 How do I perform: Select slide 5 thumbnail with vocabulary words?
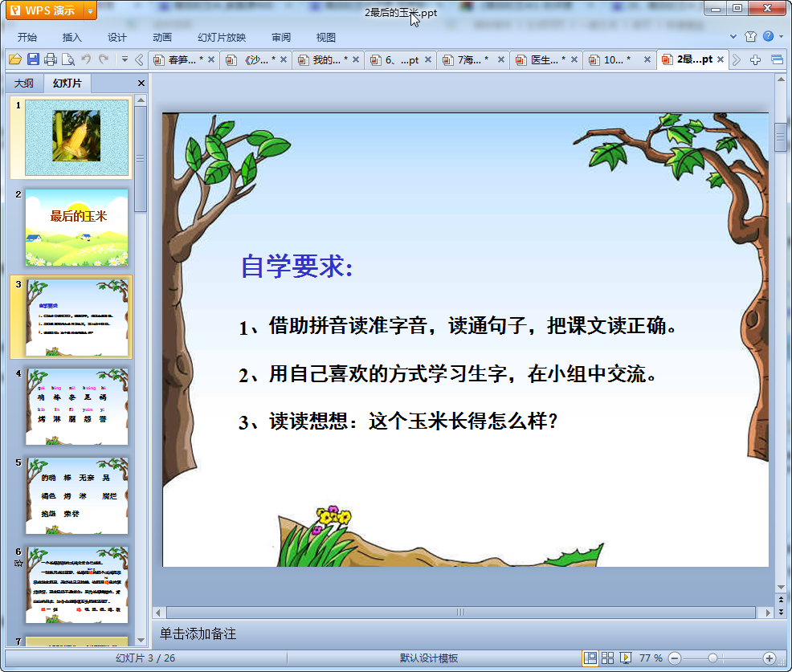[77, 496]
